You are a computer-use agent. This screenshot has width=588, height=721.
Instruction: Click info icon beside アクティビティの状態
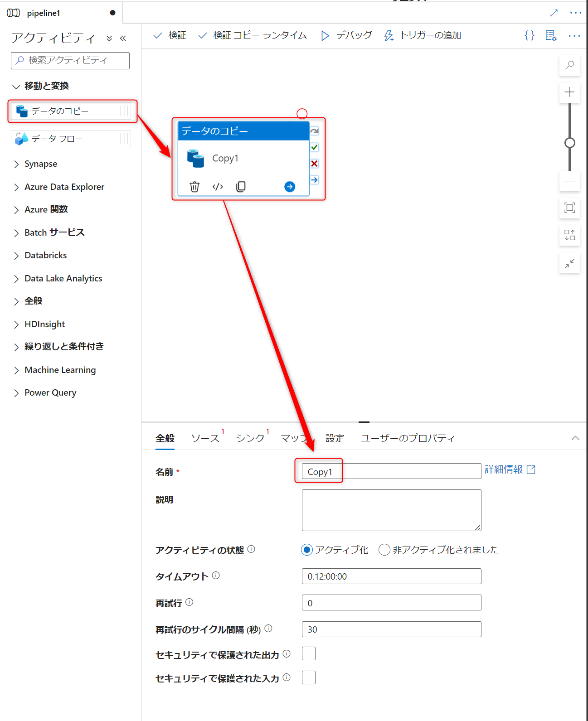251,549
